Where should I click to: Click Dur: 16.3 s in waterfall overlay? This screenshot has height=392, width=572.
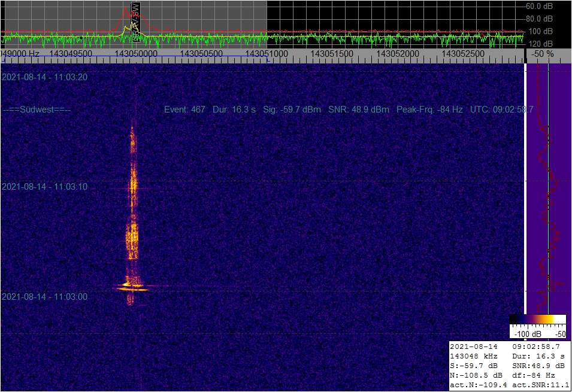234,110
